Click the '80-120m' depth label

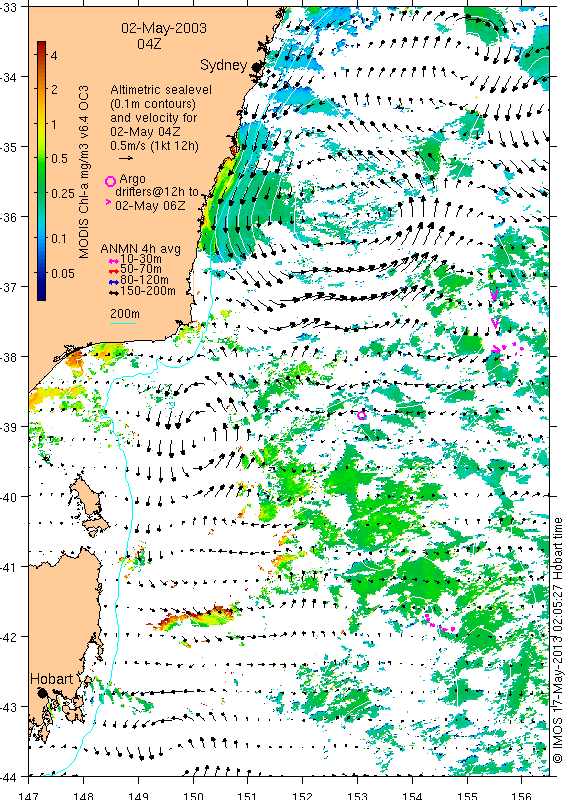pyautogui.click(x=144, y=280)
